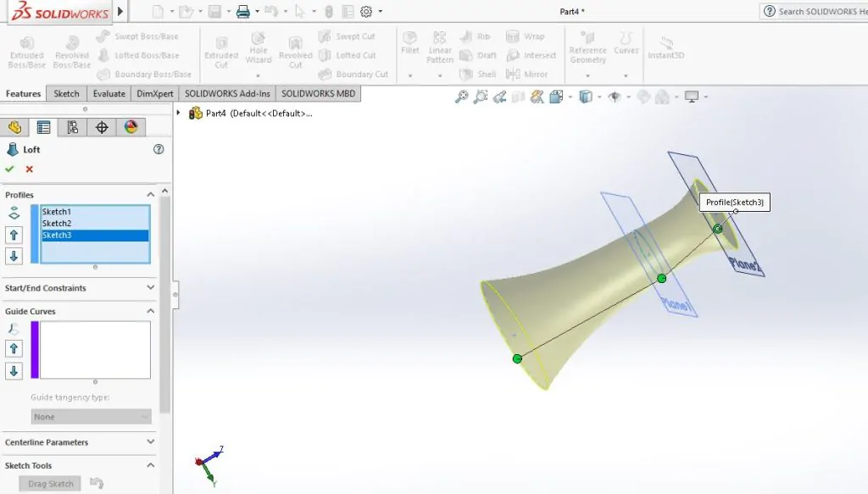Click the Fillet tool
This screenshot has width=868, height=494.
tap(410, 42)
